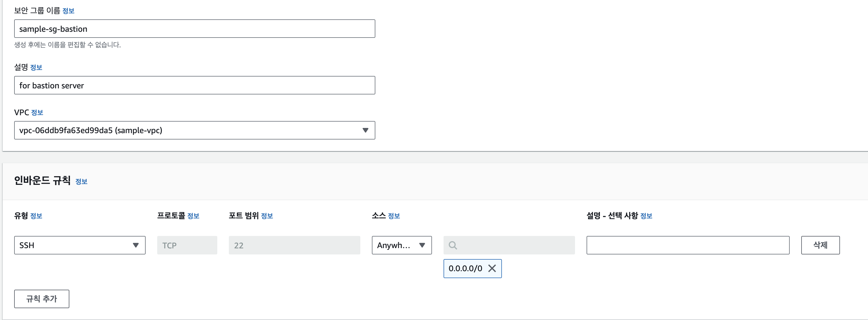Click the inbound rule description input field
The height and width of the screenshot is (320, 868).
[687, 245]
